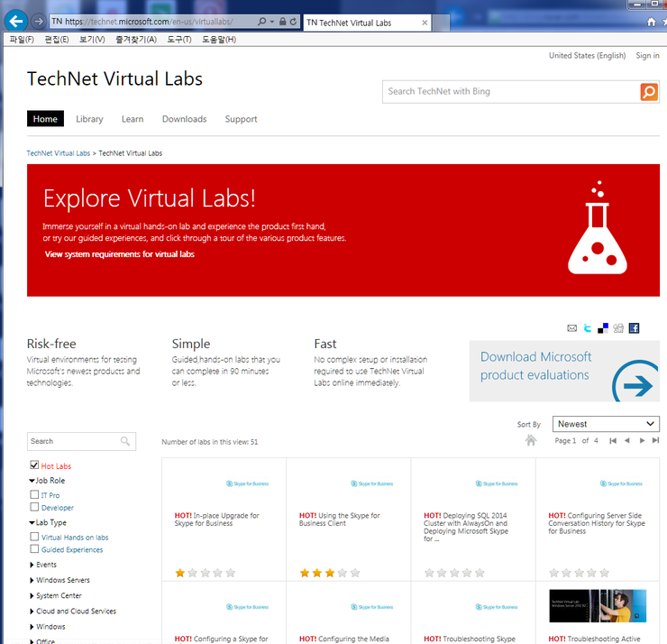The image size is (667, 644).
Task: Share page via Digg icon
Action: click(618, 328)
